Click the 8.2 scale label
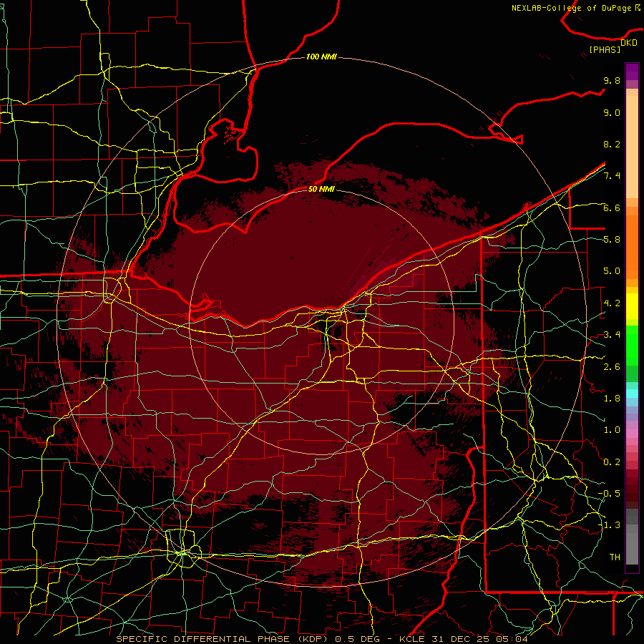Screen dimensions: 644x644 point(612,144)
